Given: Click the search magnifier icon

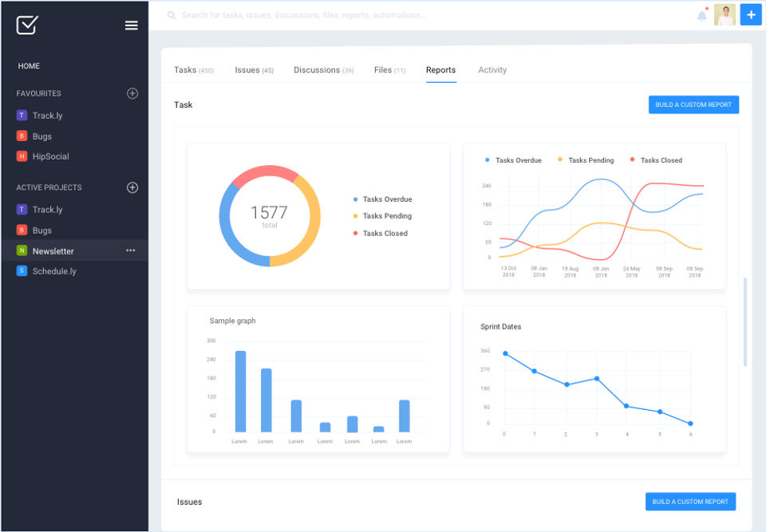Looking at the screenshot, I should [x=172, y=15].
